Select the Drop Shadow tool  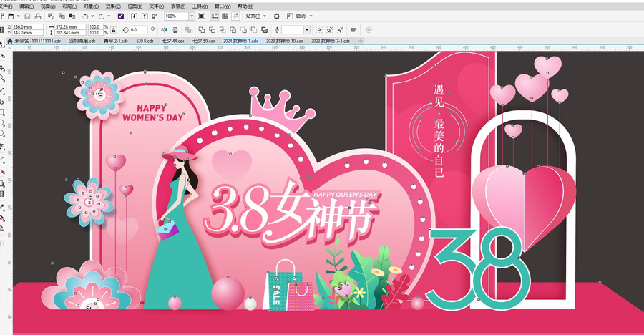pyautogui.click(x=1, y=183)
